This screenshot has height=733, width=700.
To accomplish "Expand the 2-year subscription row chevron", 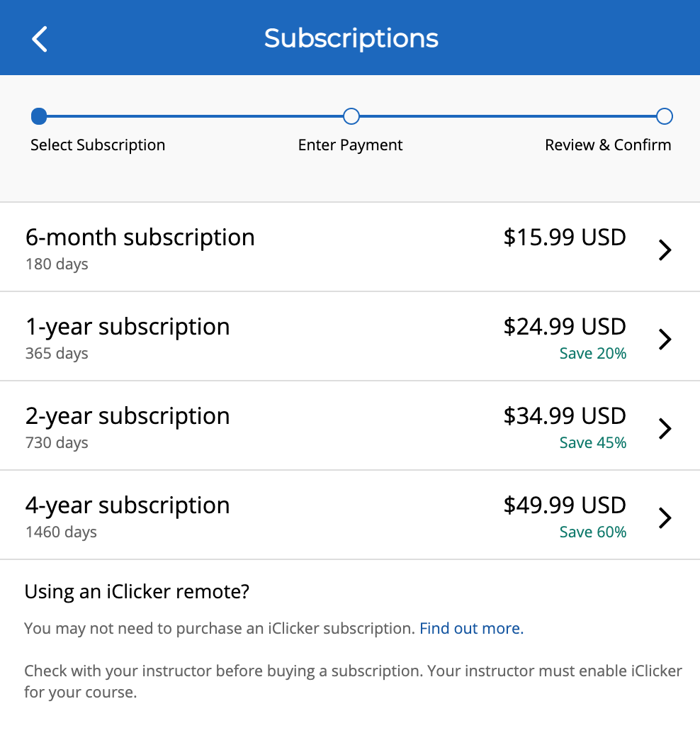I will pyautogui.click(x=665, y=428).
